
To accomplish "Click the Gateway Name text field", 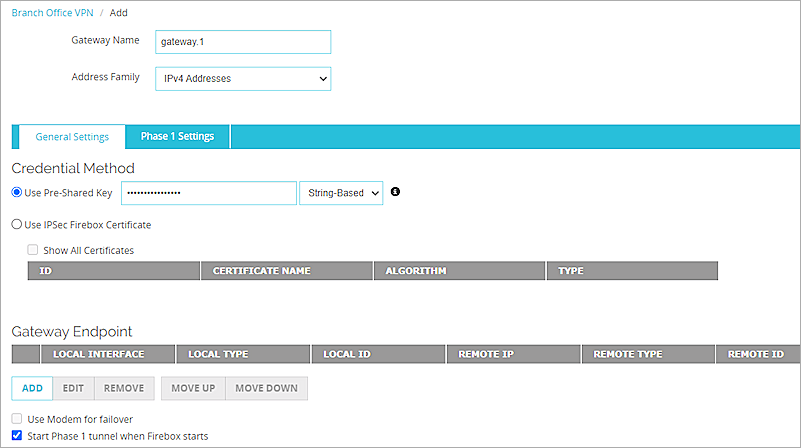I will pos(242,42).
